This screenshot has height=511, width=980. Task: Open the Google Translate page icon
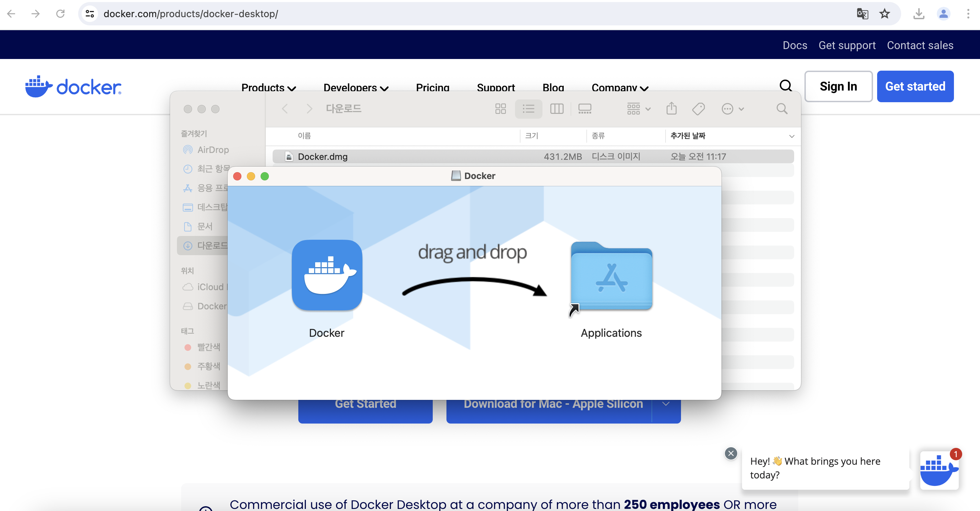pos(862,14)
